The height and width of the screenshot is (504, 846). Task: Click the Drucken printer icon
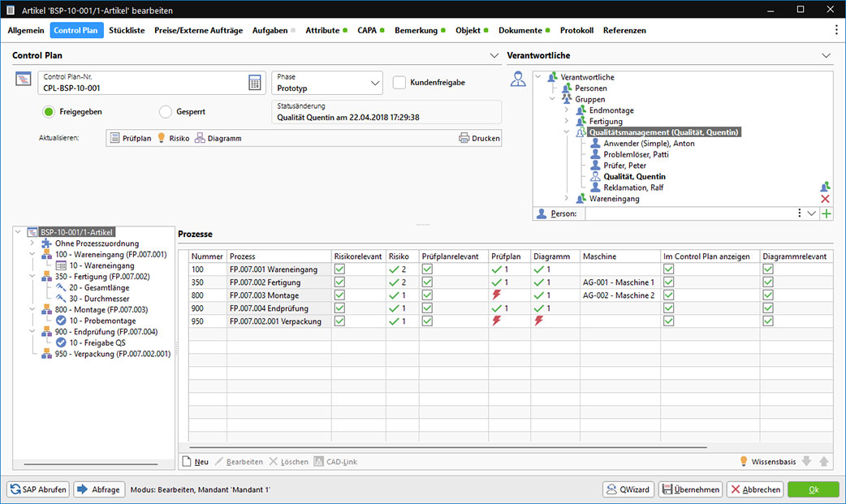click(x=464, y=138)
